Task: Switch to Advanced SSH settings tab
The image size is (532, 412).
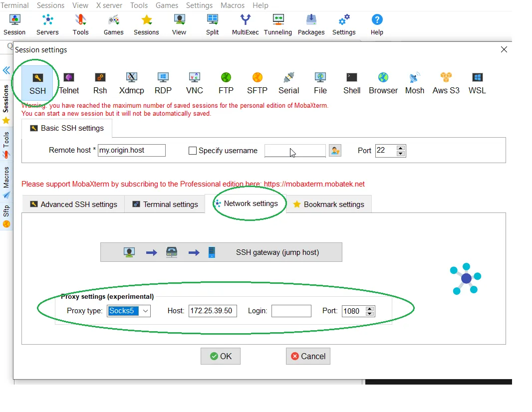Action: point(73,204)
